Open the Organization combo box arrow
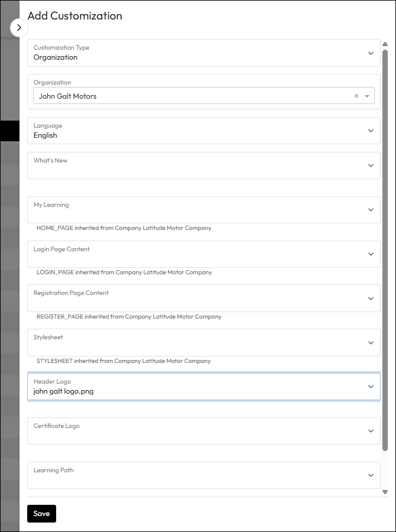Viewport: 396px width, 532px height. tap(367, 96)
